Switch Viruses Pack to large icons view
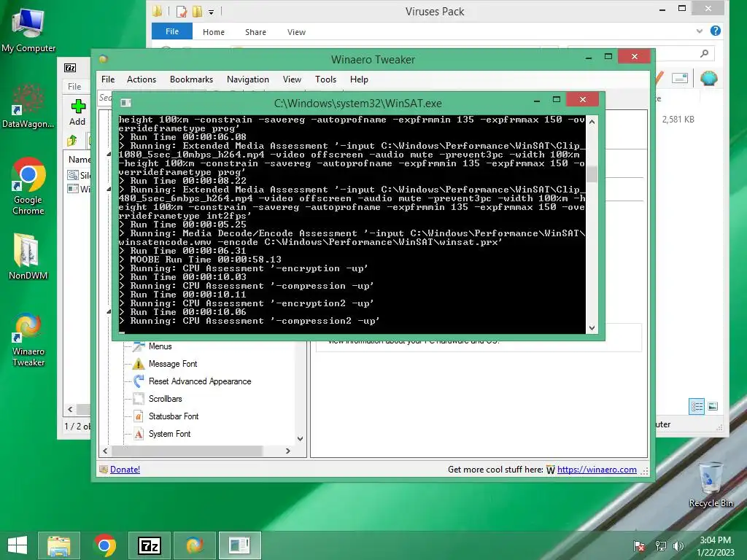 [x=713, y=406]
